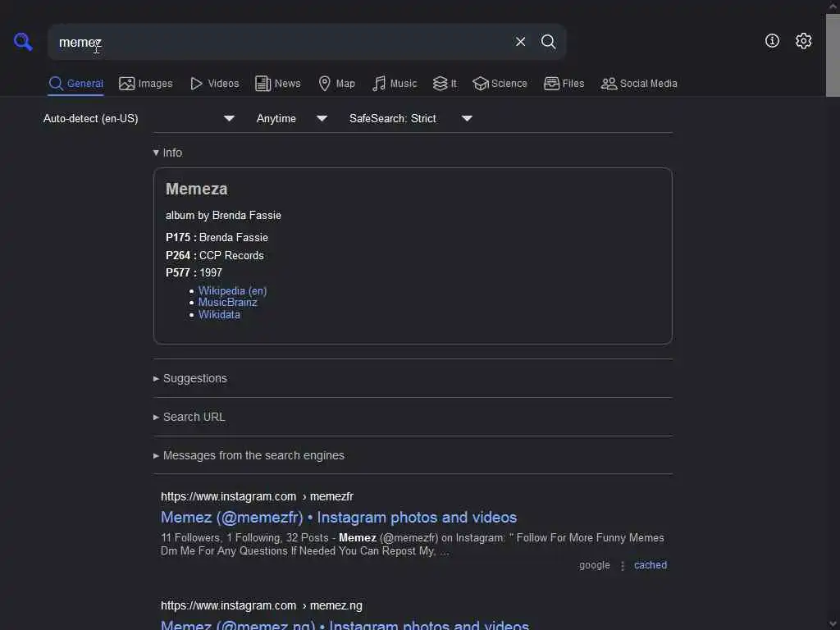This screenshot has width=840, height=630.
Task: Switch to the Map tab
Action: (x=336, y=84)
